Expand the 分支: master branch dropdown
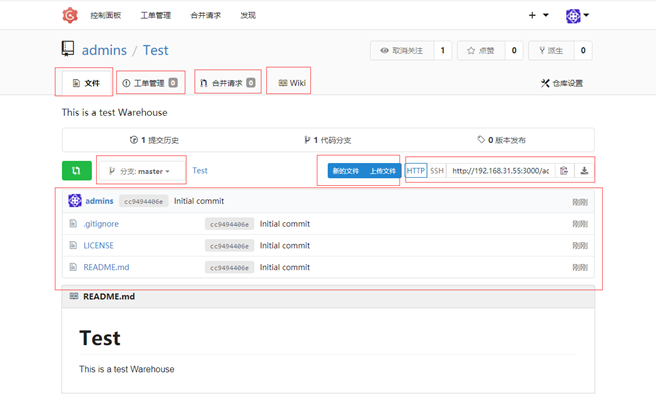 (141, 171)
